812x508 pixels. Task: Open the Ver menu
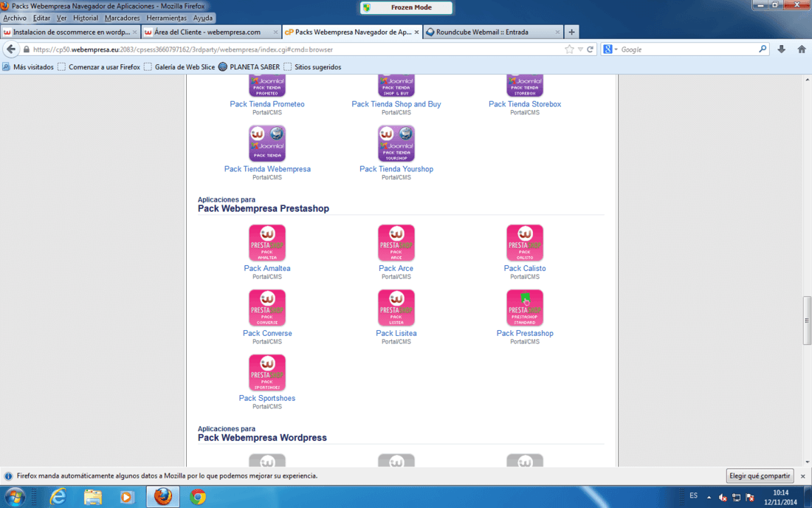click(x=61, y=18)
